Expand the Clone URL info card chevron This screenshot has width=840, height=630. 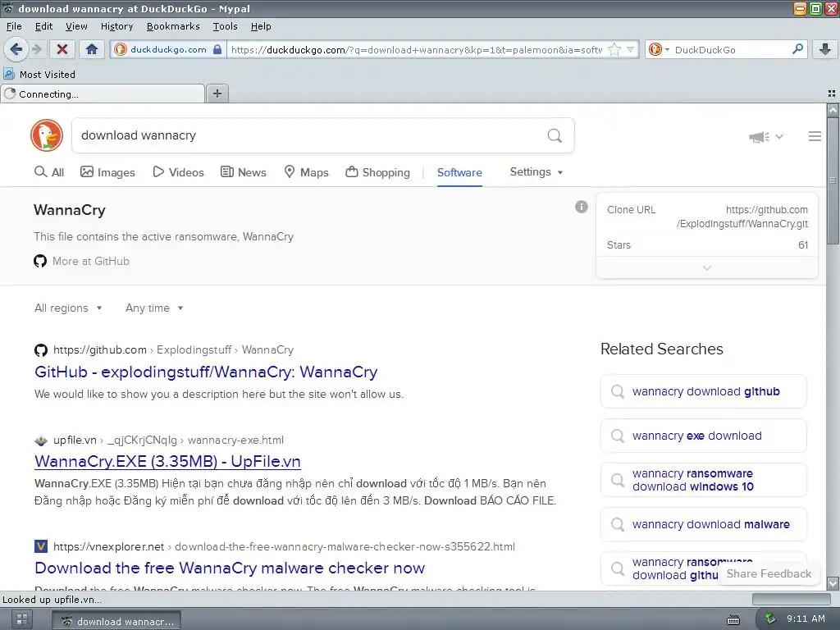[x=706, y=267]
